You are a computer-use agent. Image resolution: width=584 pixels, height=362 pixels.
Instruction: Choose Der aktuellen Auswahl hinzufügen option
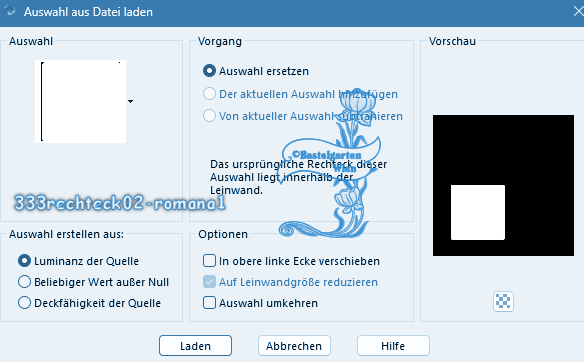coord(209,94)
